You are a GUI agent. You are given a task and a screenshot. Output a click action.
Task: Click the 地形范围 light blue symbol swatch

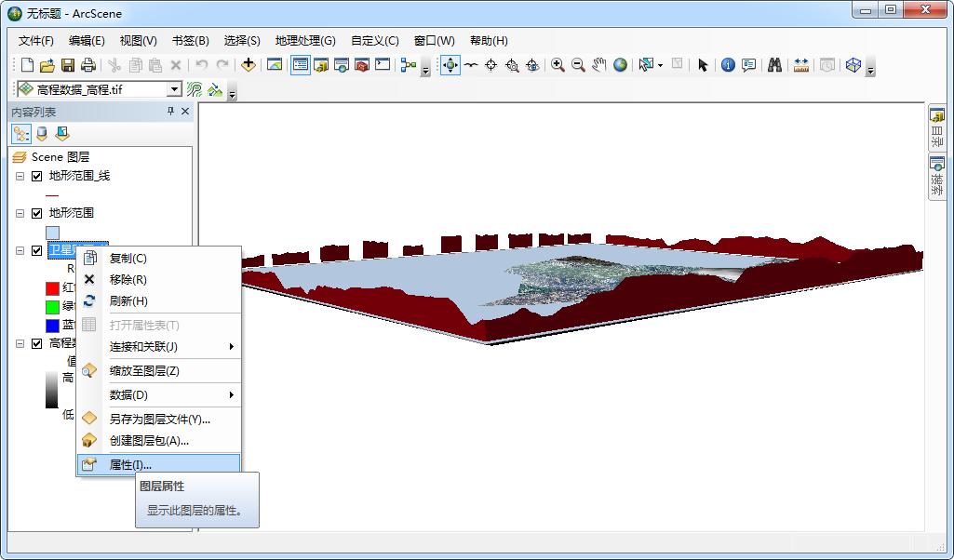click(x=52, y=233)
